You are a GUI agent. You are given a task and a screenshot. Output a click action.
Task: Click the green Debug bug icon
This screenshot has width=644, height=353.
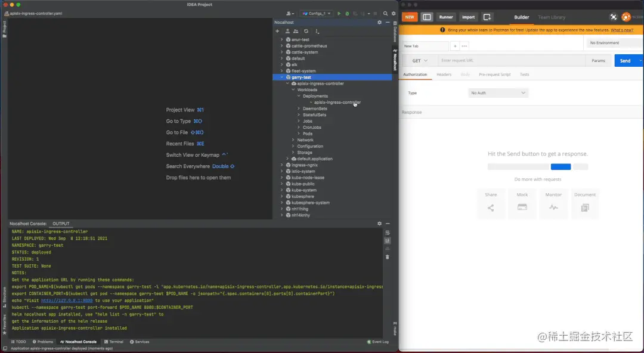pyautogui.click(x=347, y=14)
